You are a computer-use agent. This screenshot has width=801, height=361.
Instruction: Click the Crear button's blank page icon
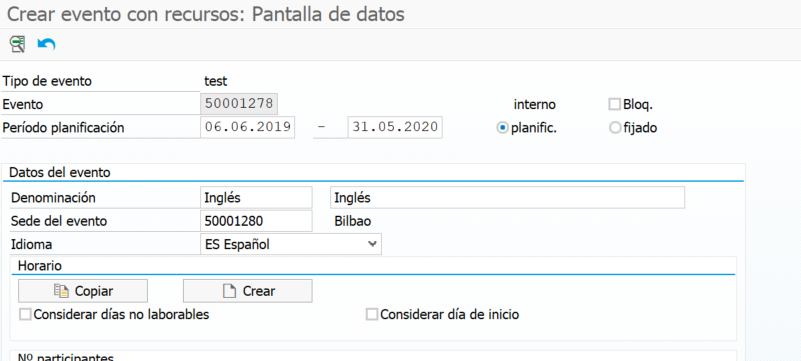pyautogui.click(x=230, y=291)
